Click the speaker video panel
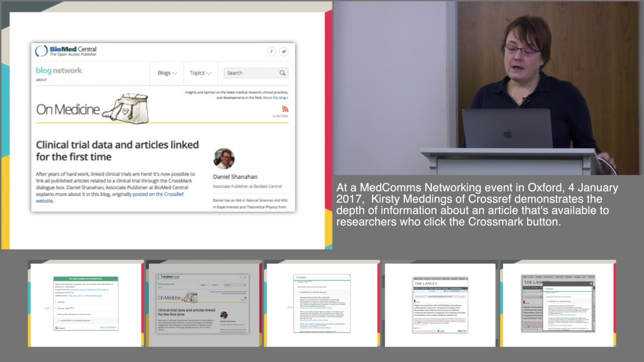 pos(489,88)
